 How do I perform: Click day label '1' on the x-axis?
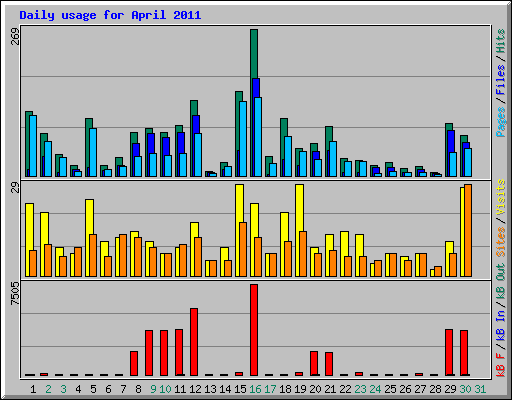click(x=33, y=389)
